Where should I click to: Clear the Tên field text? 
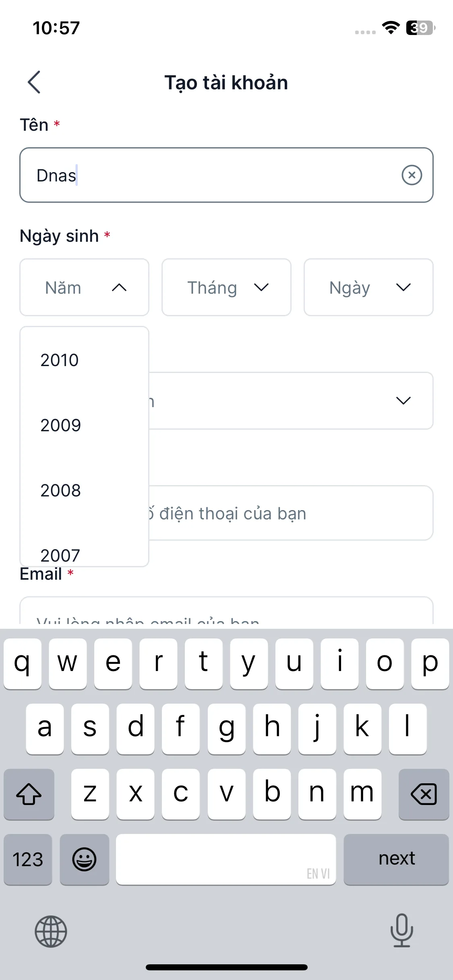pyautogui.click(x=412, y=175)
